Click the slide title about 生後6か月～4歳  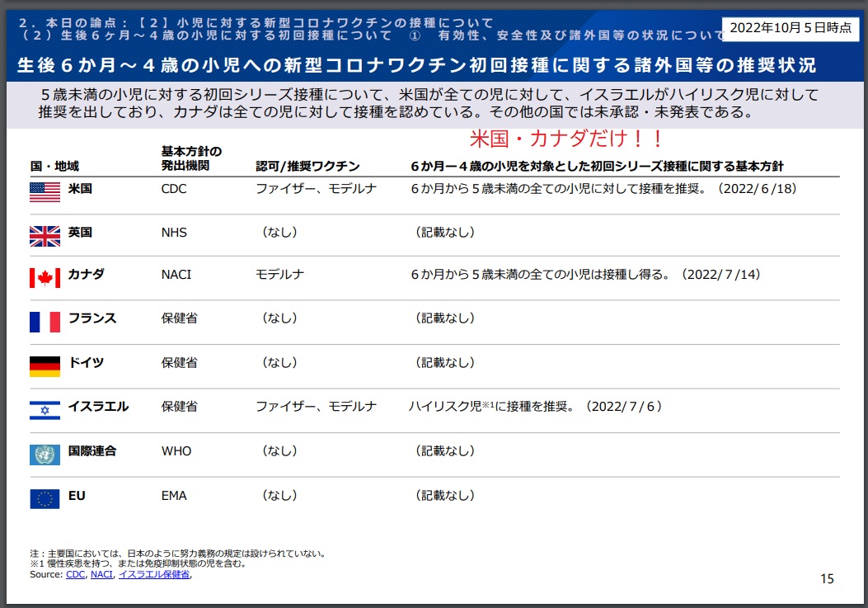pos(416,65)
